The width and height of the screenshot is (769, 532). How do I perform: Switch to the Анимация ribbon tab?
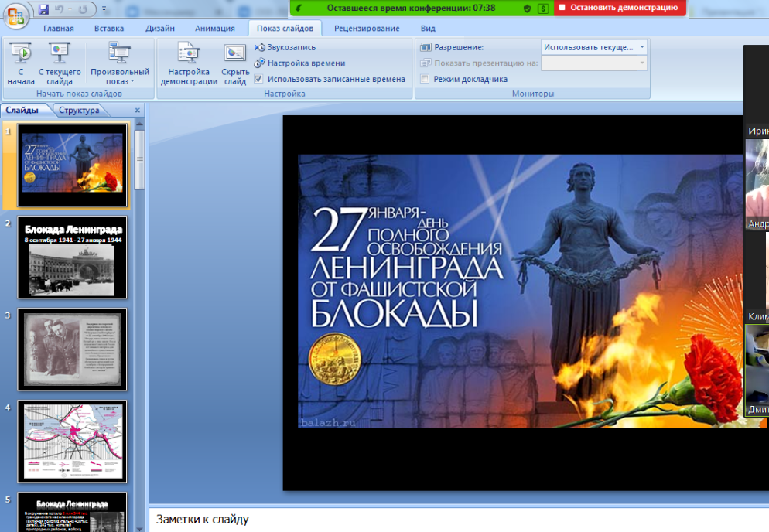click(214, 29)
